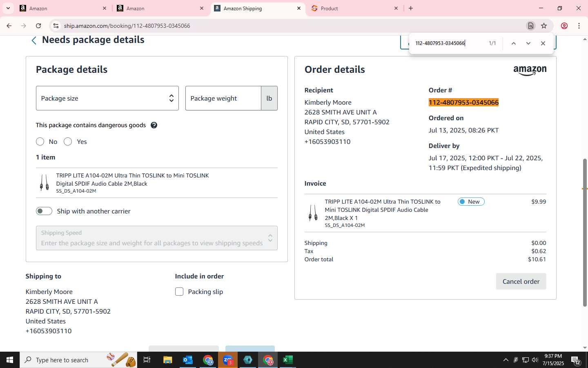
Task: Click the recipient phone number in Order details
Action: (327, 141)
